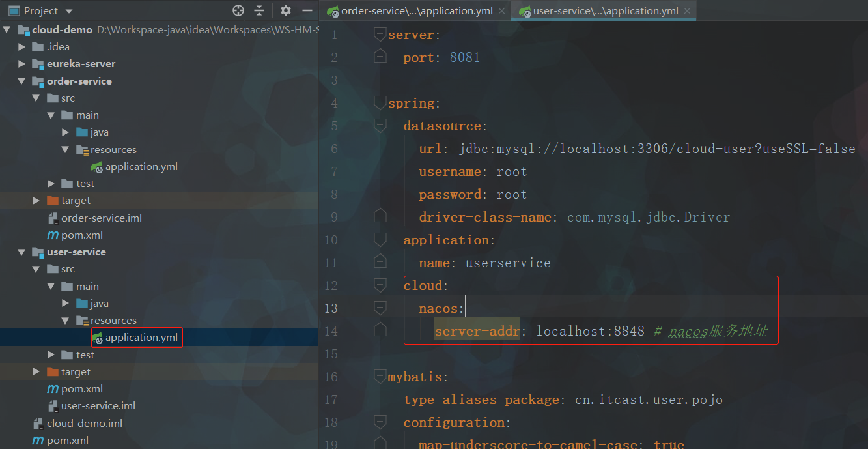Click type-aliases-package key on line 17
This screenshot has width=868, height=449.
pyautogui.click(x=481, y=399)
